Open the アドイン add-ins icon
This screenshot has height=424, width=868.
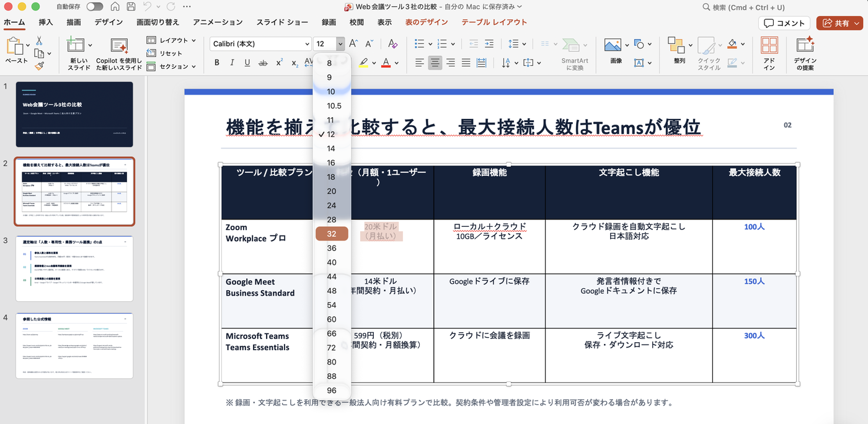tap(769, 45)
